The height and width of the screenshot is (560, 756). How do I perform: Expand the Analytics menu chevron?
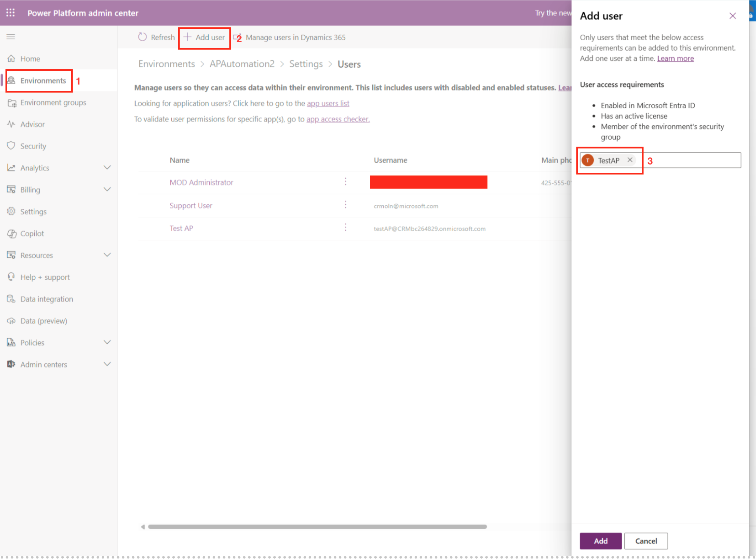tap(107, 167)
